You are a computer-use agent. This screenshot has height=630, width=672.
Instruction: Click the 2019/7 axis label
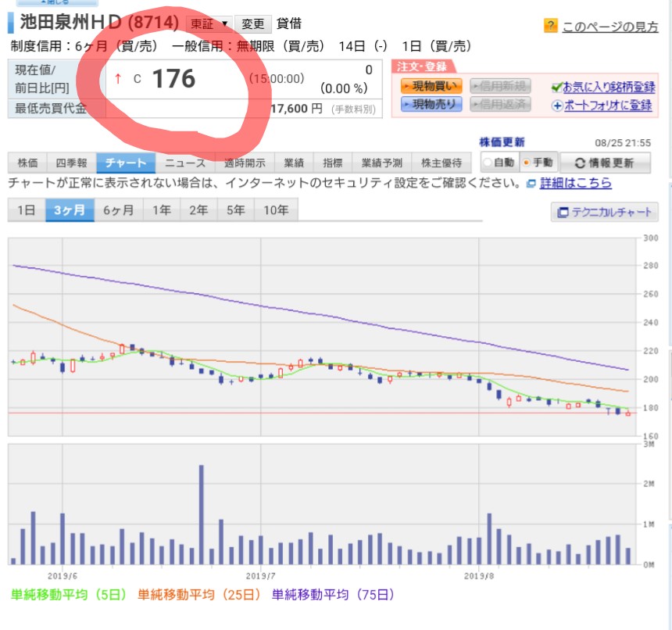click(260, 576)
